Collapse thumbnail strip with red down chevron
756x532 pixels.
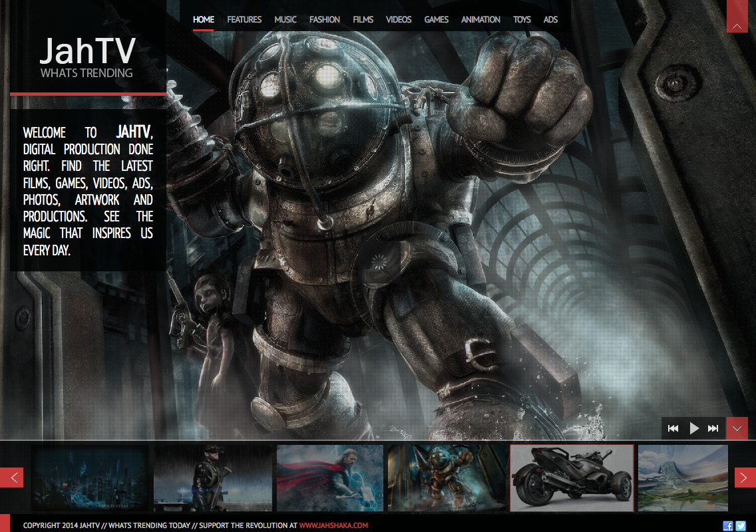click(737, 428)
